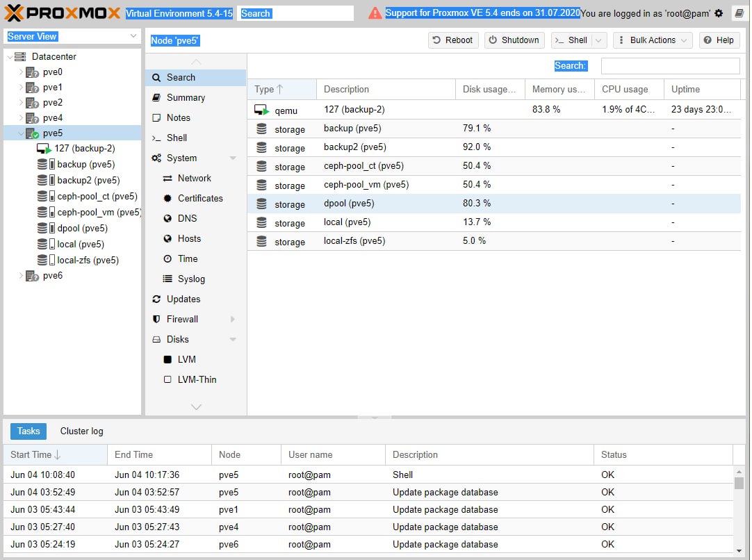Select the local (pve5) row in the table
Screen dimensions: 752x560
(x=494, y=222)
